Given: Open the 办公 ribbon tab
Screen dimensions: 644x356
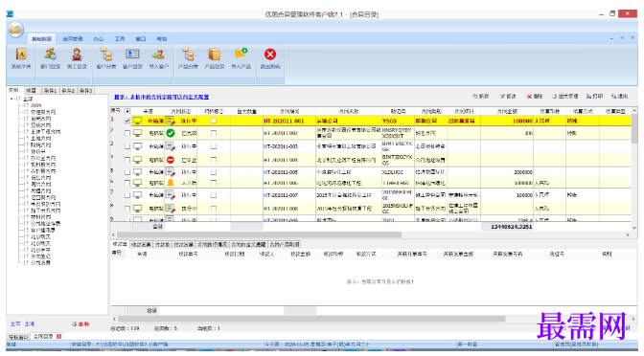Looking at the screenshot, I should pyautogui.click(x=99, y=39).
